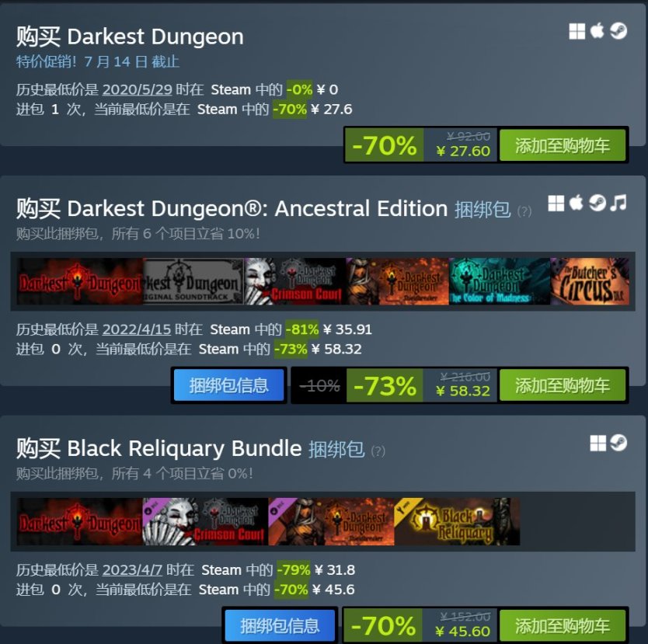This screenshot has width=648, height=644.
Task: Click the macOS Apple icon for Darkest Dungeon
Action: (x=597, y=31)
